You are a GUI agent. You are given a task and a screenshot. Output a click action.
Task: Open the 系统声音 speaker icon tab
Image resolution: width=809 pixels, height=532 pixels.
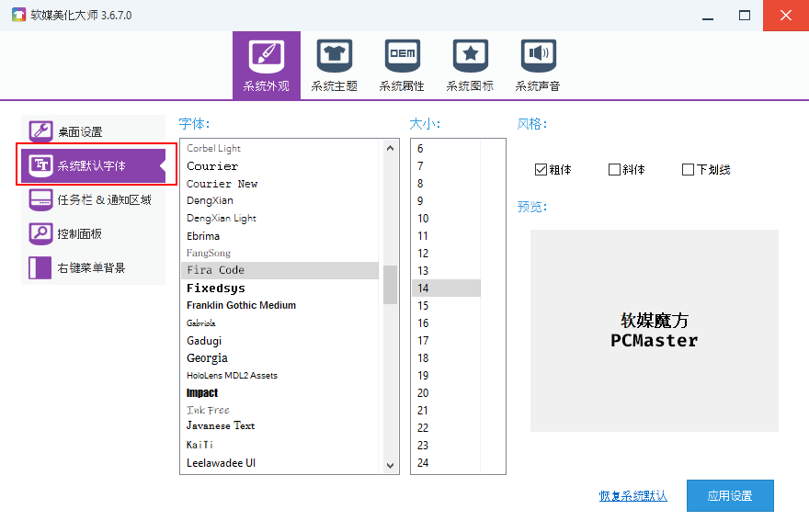point(538,57)
